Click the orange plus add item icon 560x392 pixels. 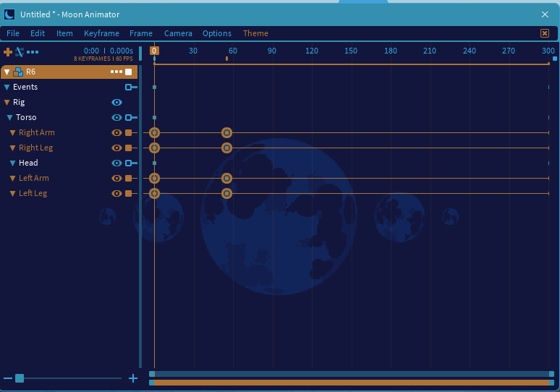pos(7,52)
